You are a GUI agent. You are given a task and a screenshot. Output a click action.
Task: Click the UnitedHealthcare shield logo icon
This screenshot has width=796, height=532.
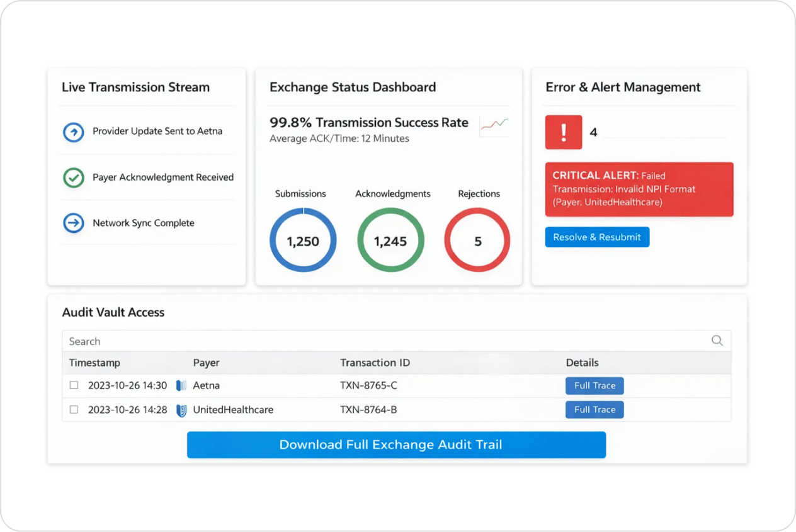click(x=181, y=410)
